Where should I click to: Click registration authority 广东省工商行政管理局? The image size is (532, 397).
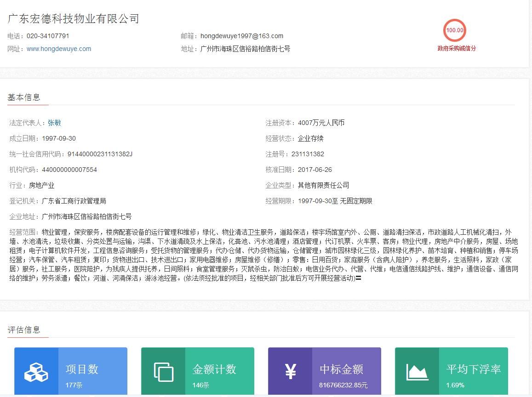pyautogui.click(x=74, y=201)
